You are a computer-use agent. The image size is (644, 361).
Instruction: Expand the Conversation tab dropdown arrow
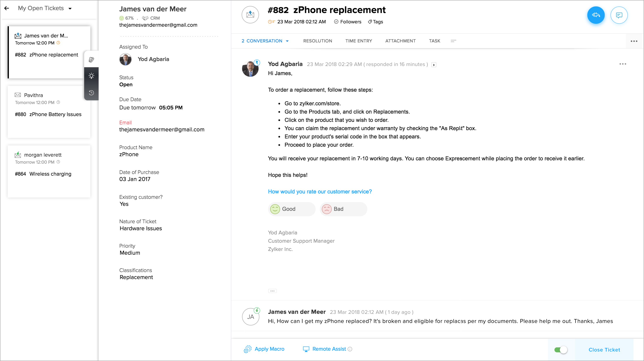pyautogui.click(x=287, y=41)
